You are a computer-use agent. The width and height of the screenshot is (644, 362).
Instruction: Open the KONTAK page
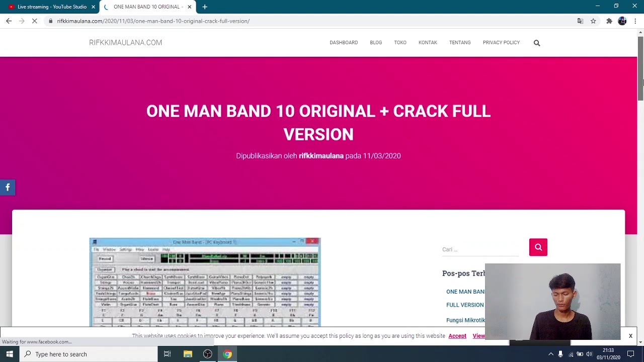coord(428,43)
